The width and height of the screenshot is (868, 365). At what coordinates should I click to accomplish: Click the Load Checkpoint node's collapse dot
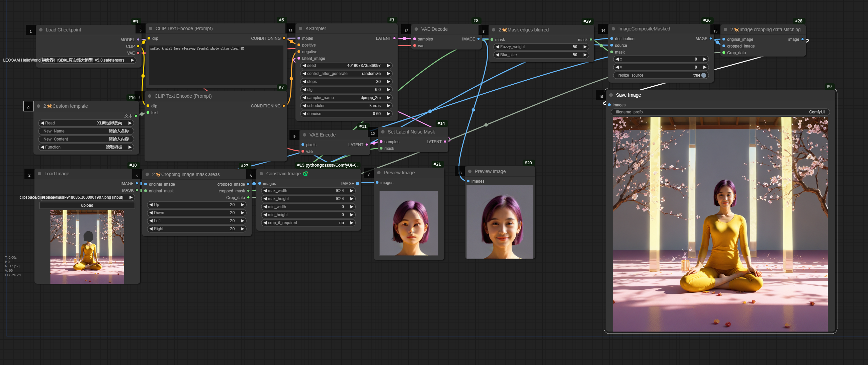[41, 30]
